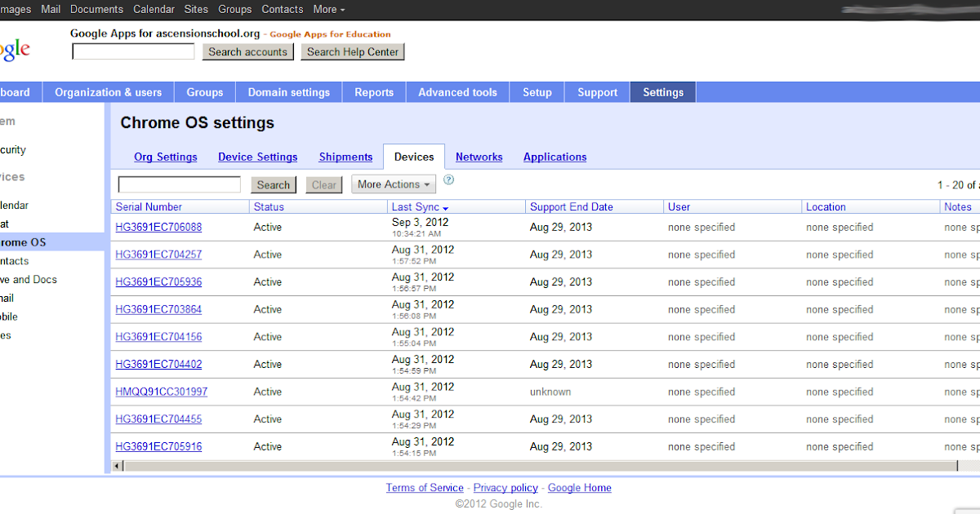Click the Search accounts button
Image resolution: width=980 pixels, height=514 pixels.
pos(248,51)
